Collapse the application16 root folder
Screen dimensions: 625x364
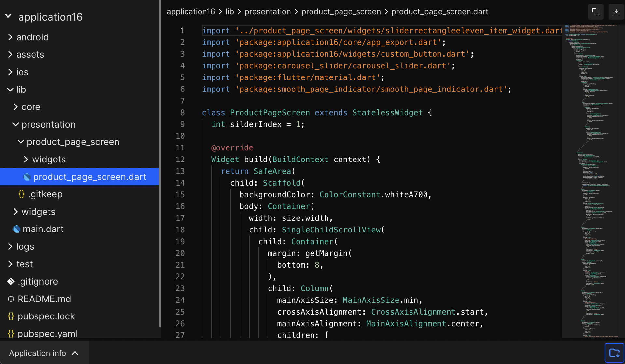click(8, 16)
